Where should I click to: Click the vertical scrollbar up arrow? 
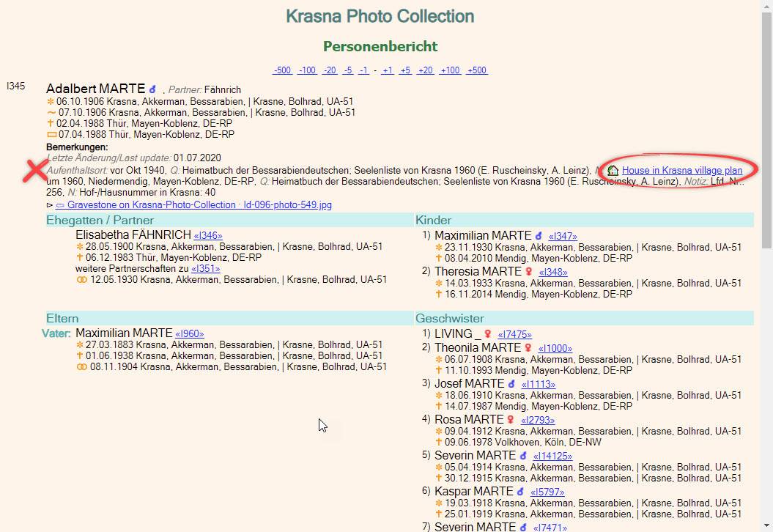(766, 6)
